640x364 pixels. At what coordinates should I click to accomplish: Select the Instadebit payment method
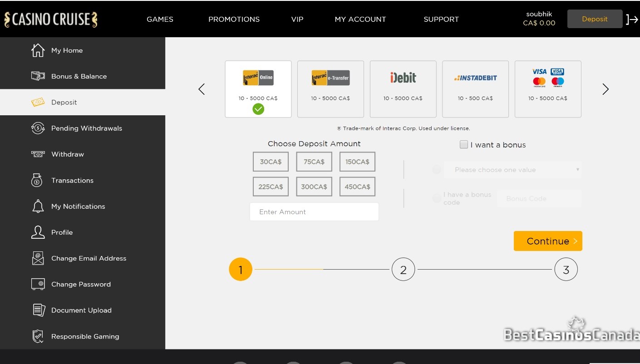pos(475,89)
